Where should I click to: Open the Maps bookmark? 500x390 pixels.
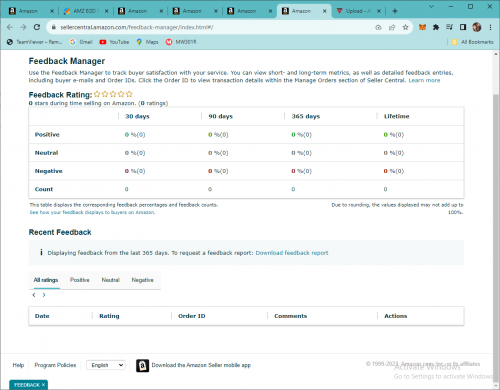(147, 42)
